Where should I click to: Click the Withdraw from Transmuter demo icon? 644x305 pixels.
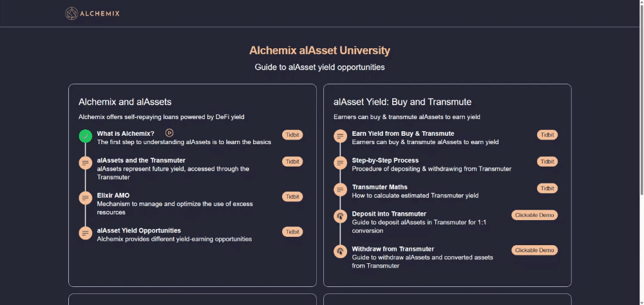click(341, 252)
